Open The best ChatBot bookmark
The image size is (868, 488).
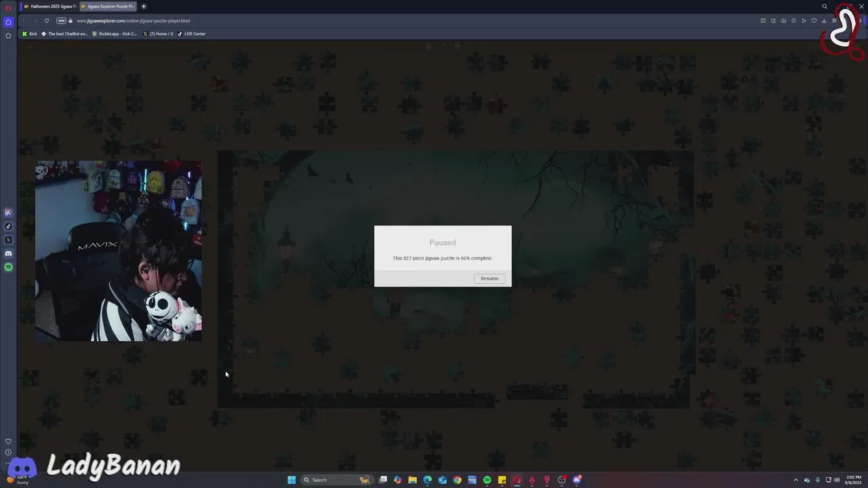(x=64, y=34)
